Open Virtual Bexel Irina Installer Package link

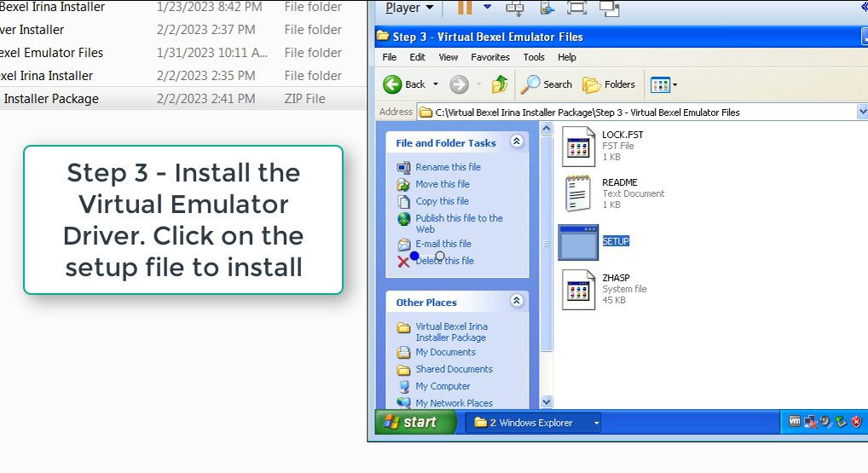(450, 332)
